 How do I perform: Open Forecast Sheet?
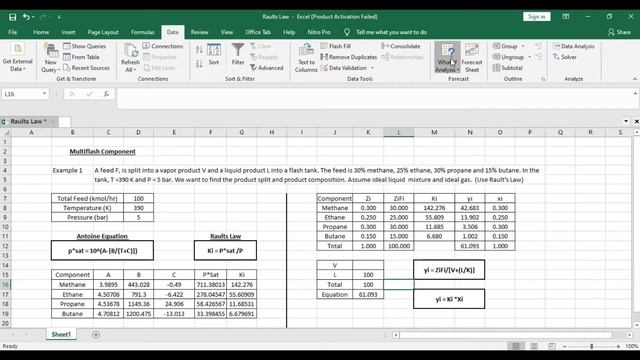pyautogui.click(x=472, y=58)
